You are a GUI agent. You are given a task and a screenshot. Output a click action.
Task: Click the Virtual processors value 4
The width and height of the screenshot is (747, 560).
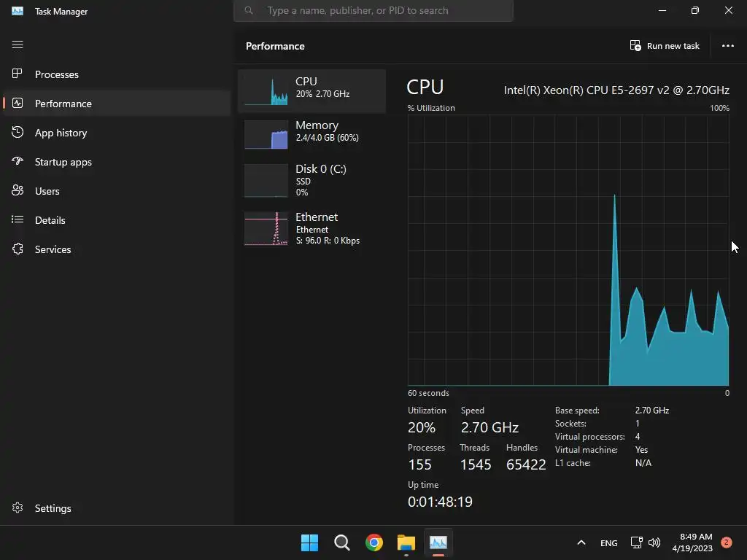click(638, 436)
